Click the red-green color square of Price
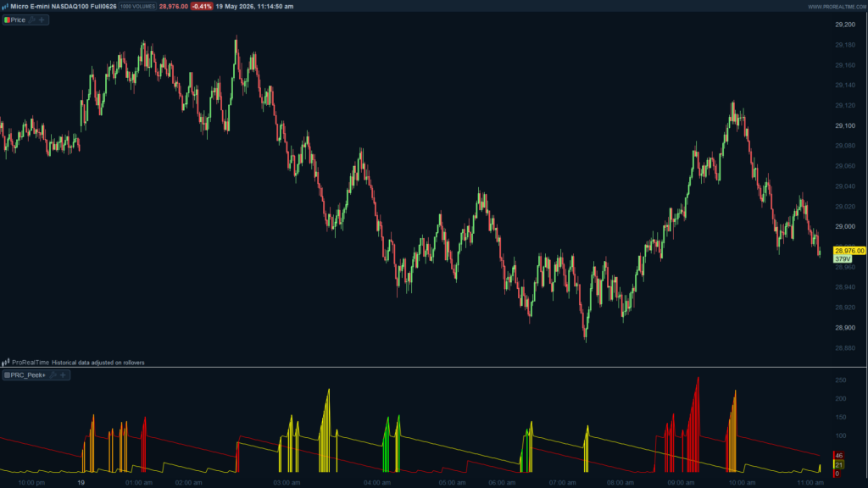The height and width of the screenshot is (488, 868). coord(7,20)
